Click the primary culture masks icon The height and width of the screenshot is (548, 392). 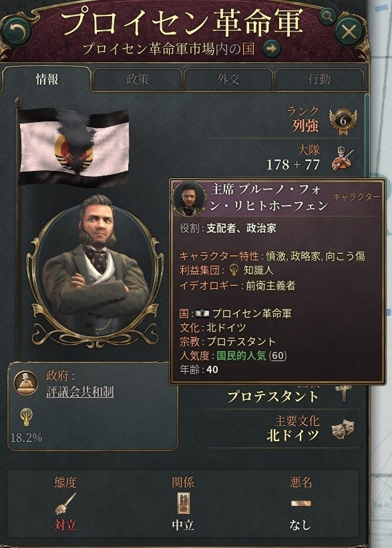point(343,430)
